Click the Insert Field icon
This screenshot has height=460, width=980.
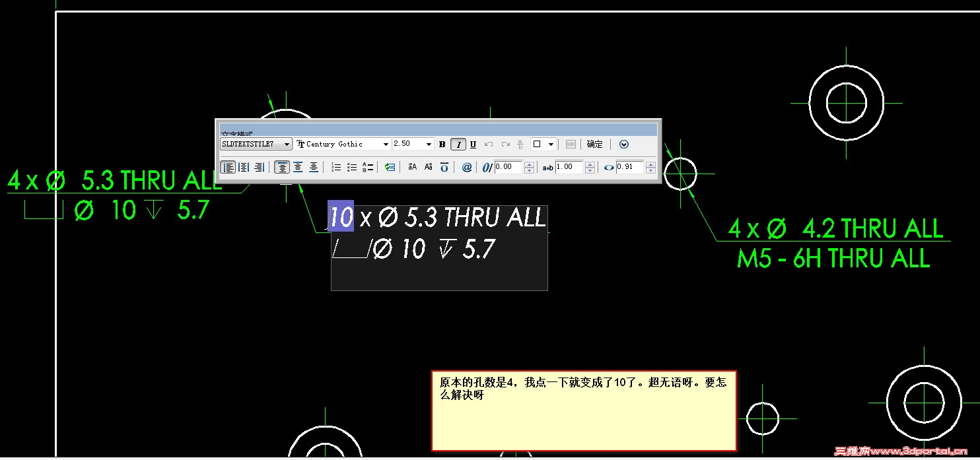[390, 168]
